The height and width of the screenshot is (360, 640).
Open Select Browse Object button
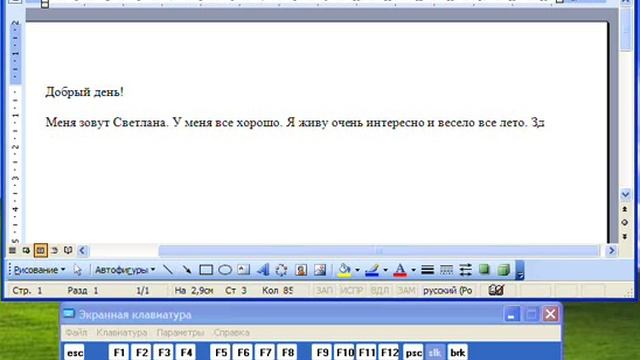pyautogui.click(x=625, y=222)
